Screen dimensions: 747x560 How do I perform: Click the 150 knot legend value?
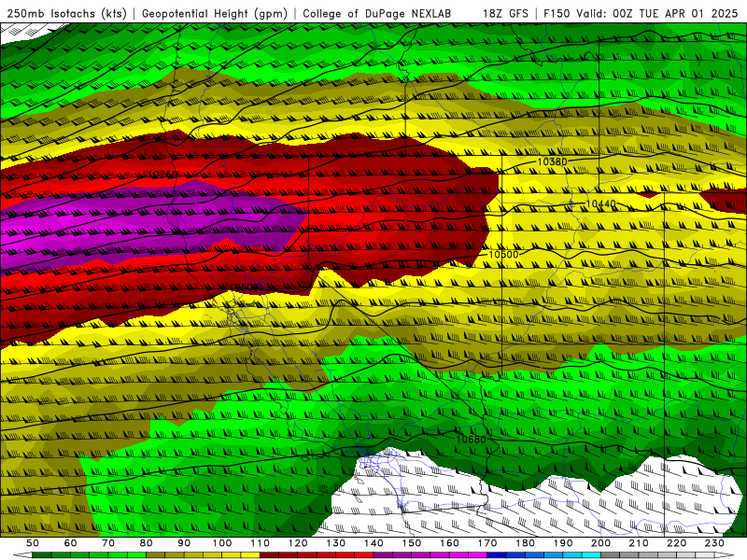[412, 543]
